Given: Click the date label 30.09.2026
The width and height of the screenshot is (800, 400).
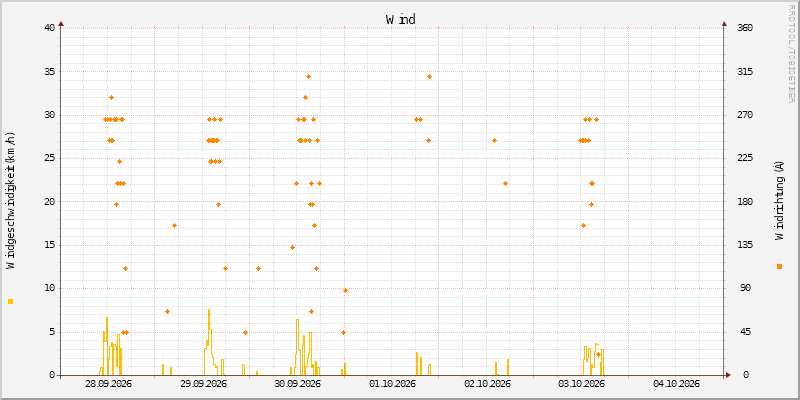Looking at the screenshot, I should 297,384.
